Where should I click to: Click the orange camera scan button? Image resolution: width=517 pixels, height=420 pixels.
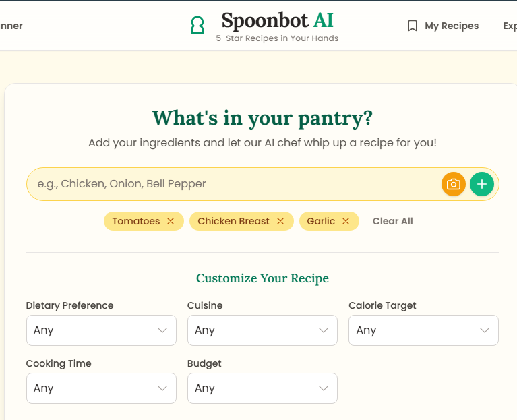click(454, 184)
